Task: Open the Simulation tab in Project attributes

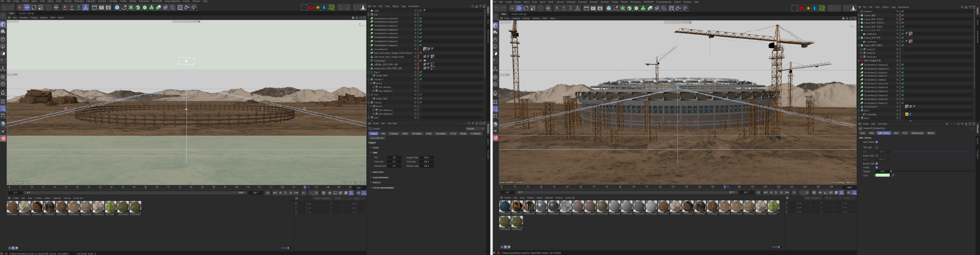Action: tap(440, 134)
